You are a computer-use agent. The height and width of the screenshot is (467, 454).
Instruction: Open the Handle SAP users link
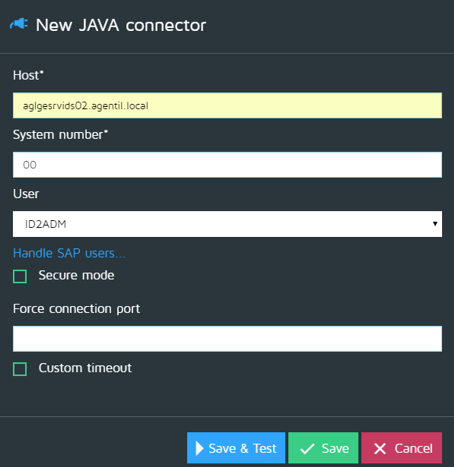click(x=69, y=253)
